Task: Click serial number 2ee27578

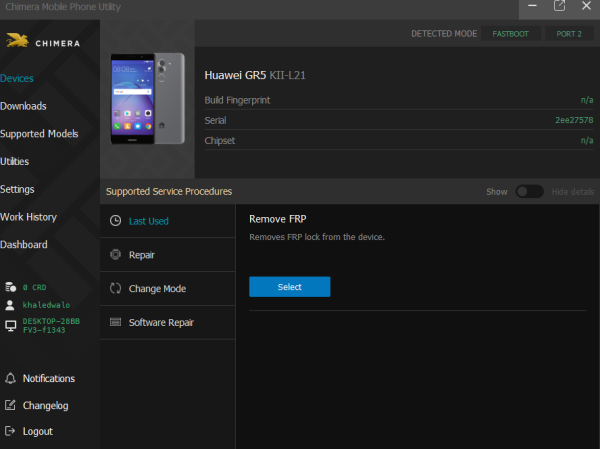Action: pyautogui.click(x=574, y=120)
